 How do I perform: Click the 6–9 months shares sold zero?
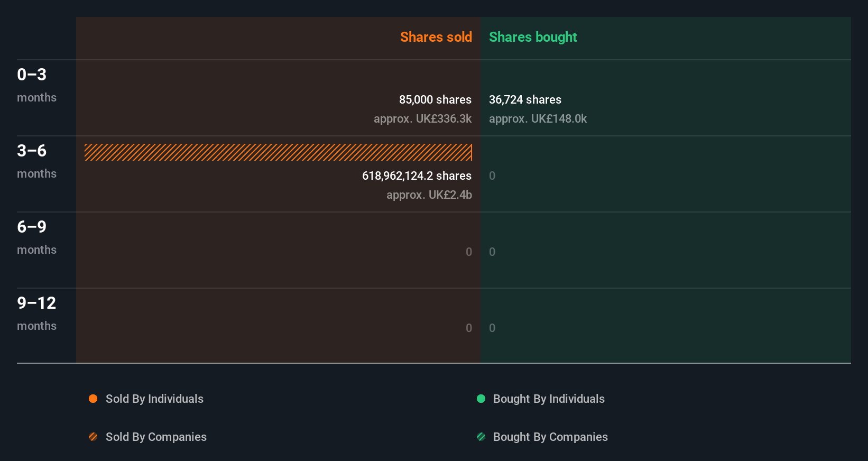[469, 252]
